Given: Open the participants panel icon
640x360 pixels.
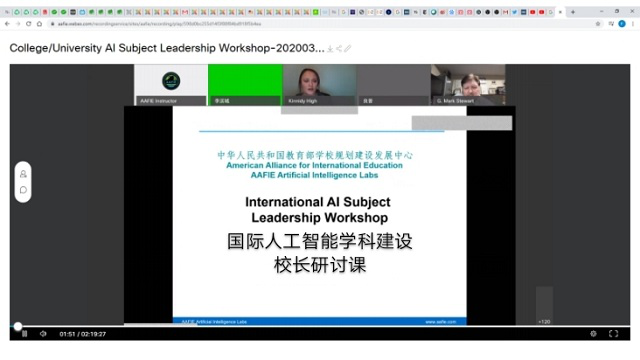Looking at the screenshot, I should (23, 174).
